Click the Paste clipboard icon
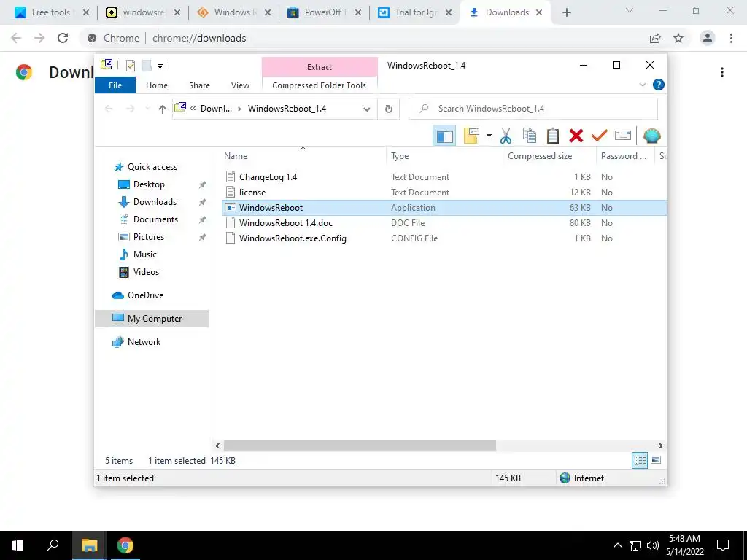The height and width of the screenshot is (560, 747). (x=553, y=136)
